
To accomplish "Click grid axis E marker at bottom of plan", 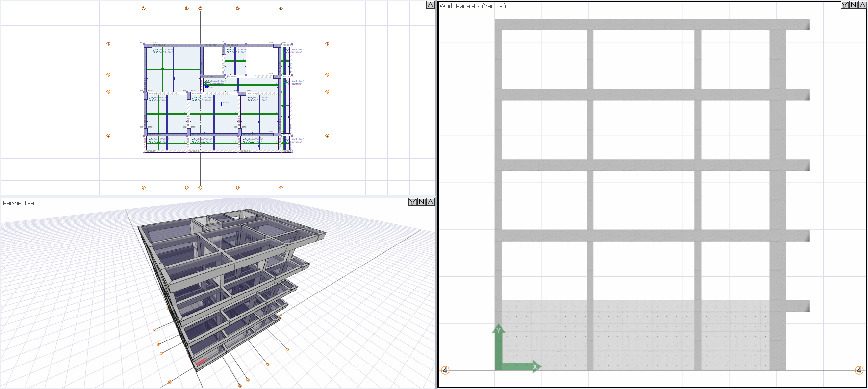I will [x=281, y=188].
